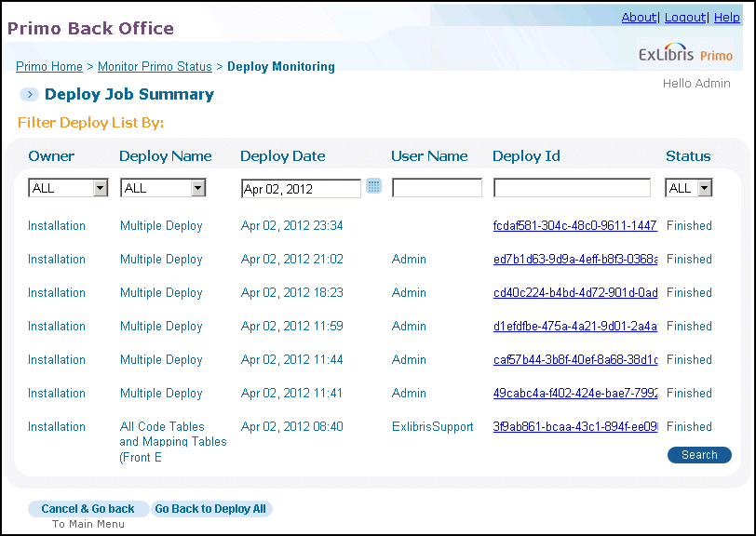Click the Hello Admin greeting
The height and width of the screenshot is (536, 756).
(x=696, y=84)
